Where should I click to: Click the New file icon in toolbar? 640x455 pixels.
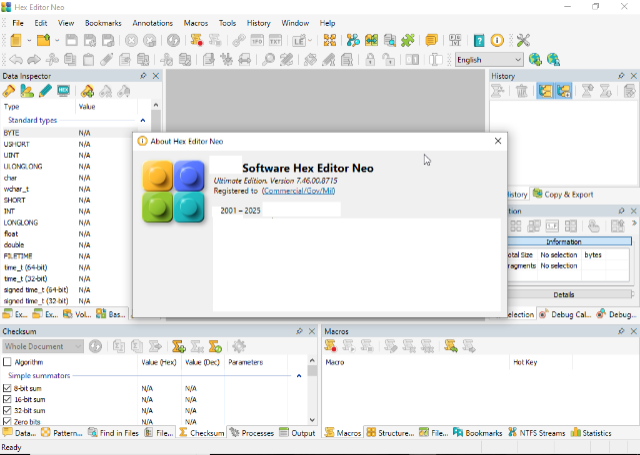16,40
